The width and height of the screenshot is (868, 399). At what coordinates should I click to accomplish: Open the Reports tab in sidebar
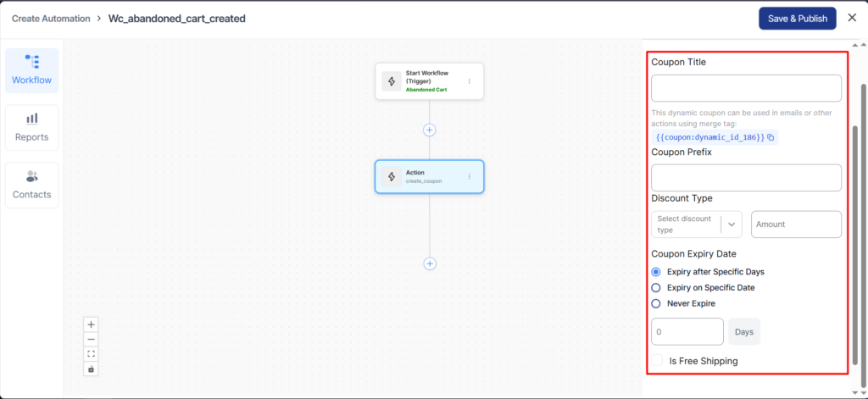(31, 127)
